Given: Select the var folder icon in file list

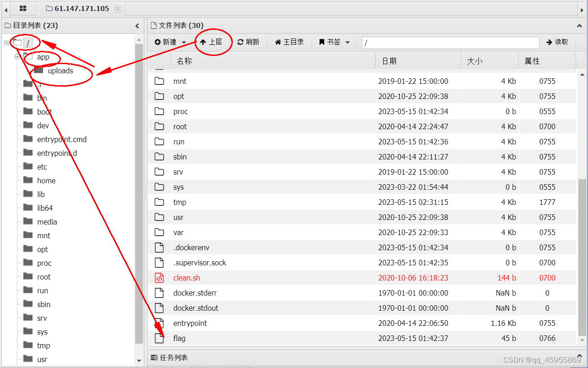Looking at the screenshot, I should [x=159, y=232].
